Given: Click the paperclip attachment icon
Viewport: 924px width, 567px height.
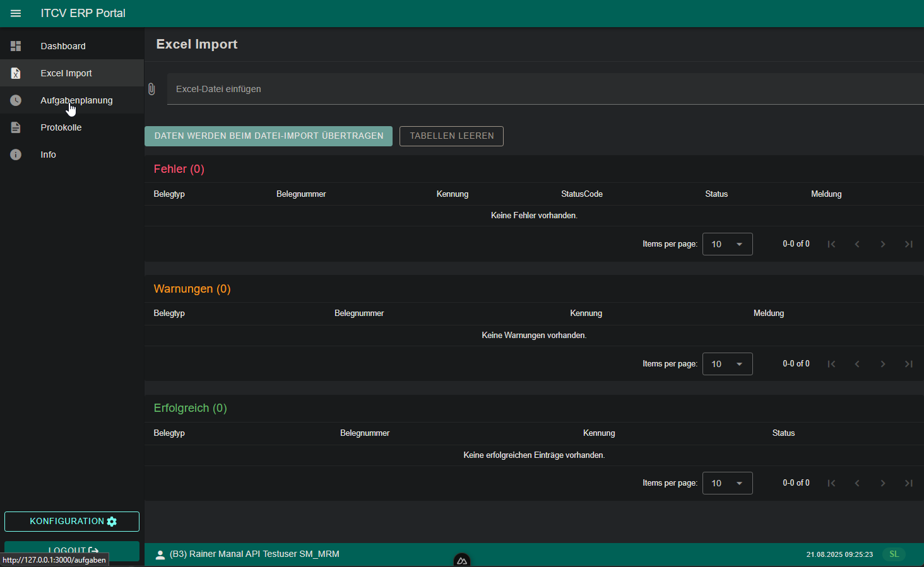Looking at the screenshot, I should 151,89.
